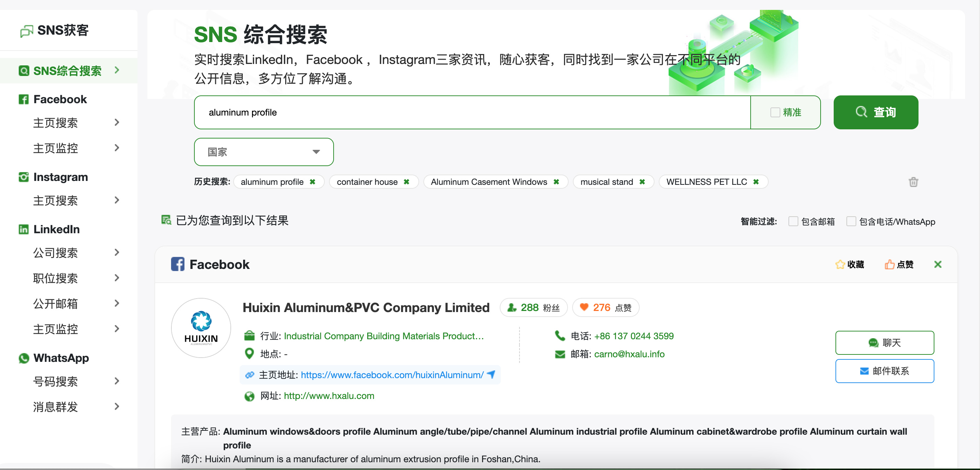Click the envelope icon next to 邮箱

tap(560, 354)
